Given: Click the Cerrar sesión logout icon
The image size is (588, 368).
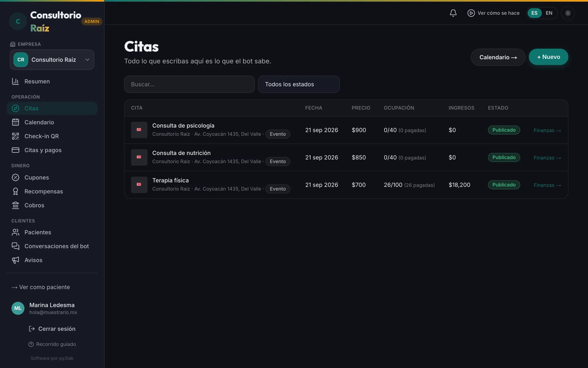Looking at the screenshot, I should (32, 329).
